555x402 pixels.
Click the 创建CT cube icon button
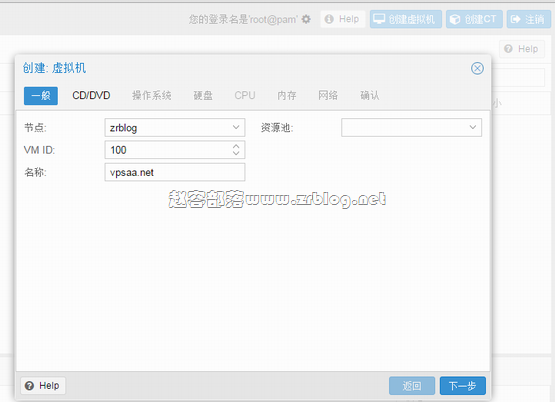coord(474,19)
